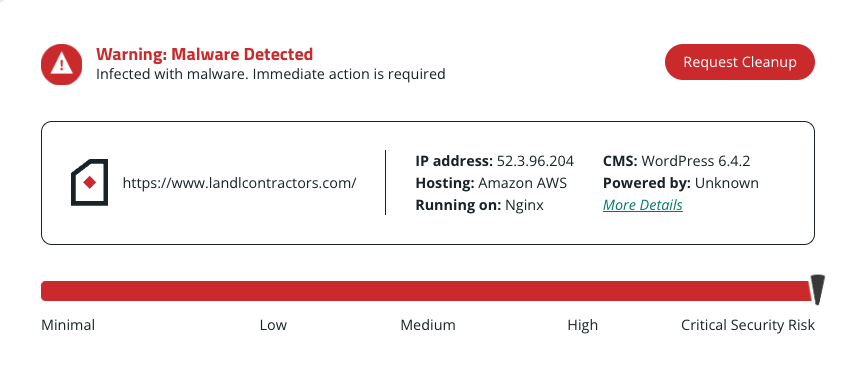Click the black risk gauge pointer
The width and height of the screenshot is (852, 374).
point(817,289)
